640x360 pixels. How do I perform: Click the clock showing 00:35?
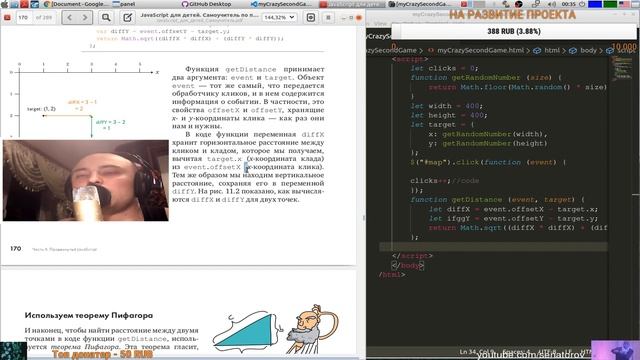(569, 4)
